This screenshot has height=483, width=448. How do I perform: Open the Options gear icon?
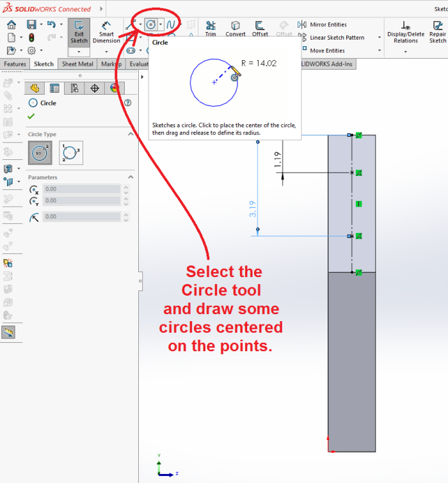[x=31, y=50]
